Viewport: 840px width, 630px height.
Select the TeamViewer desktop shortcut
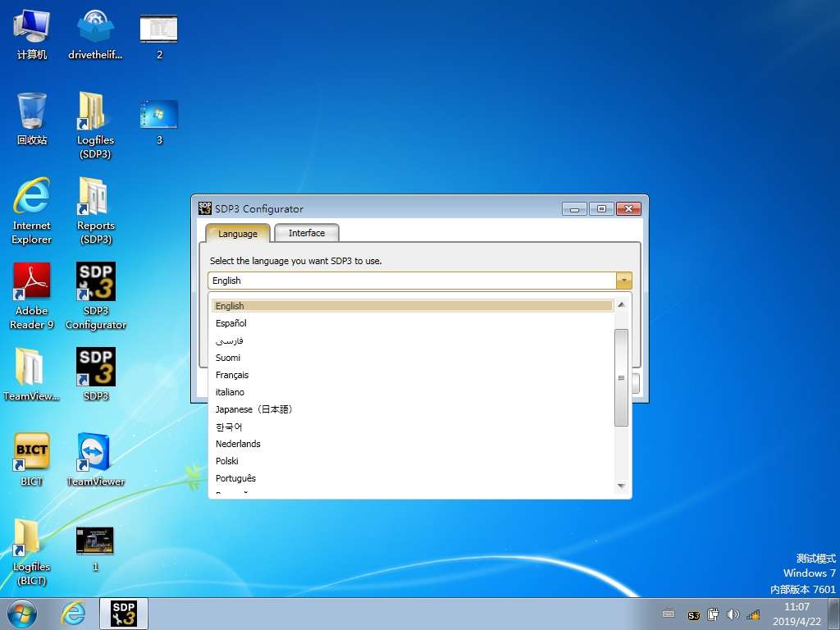pos(95,459)
